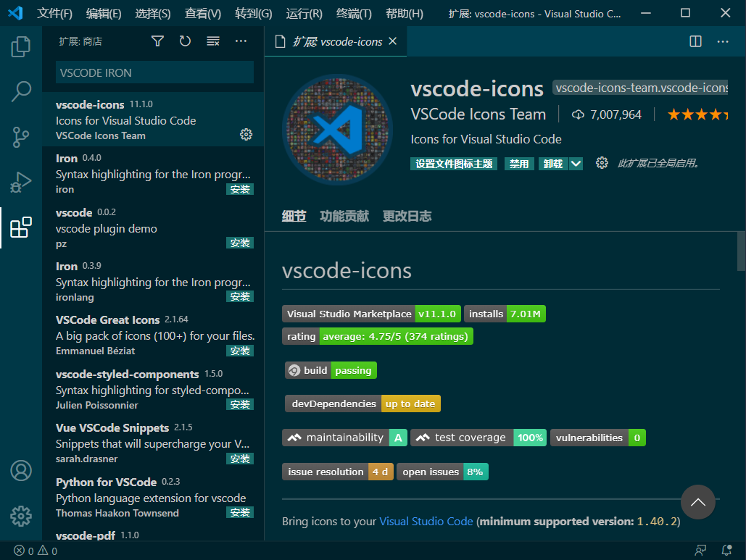Viewport: 746px width, 560px height.
Task: Open extensions panel more actions menu
Action: tap(241, 41)
